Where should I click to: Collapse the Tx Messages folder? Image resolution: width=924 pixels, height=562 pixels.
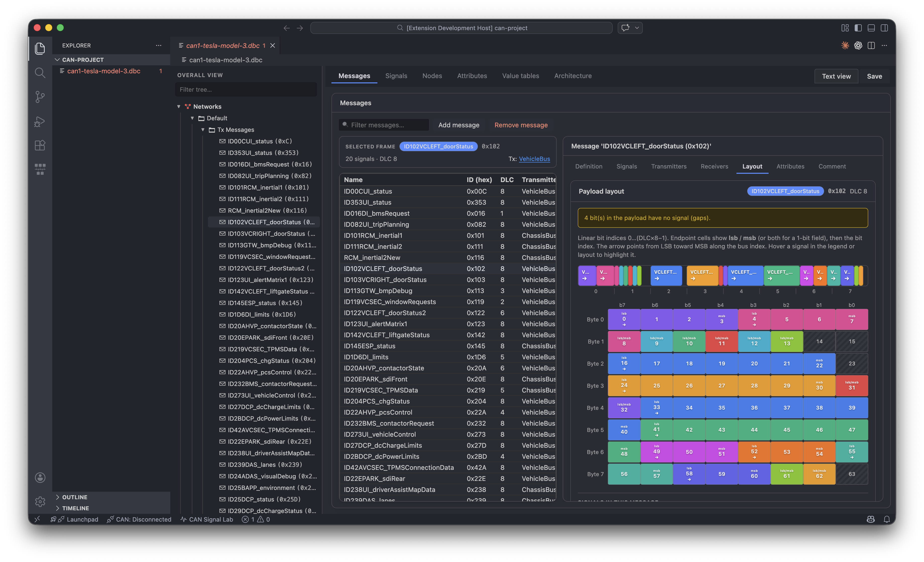(203, 130)
